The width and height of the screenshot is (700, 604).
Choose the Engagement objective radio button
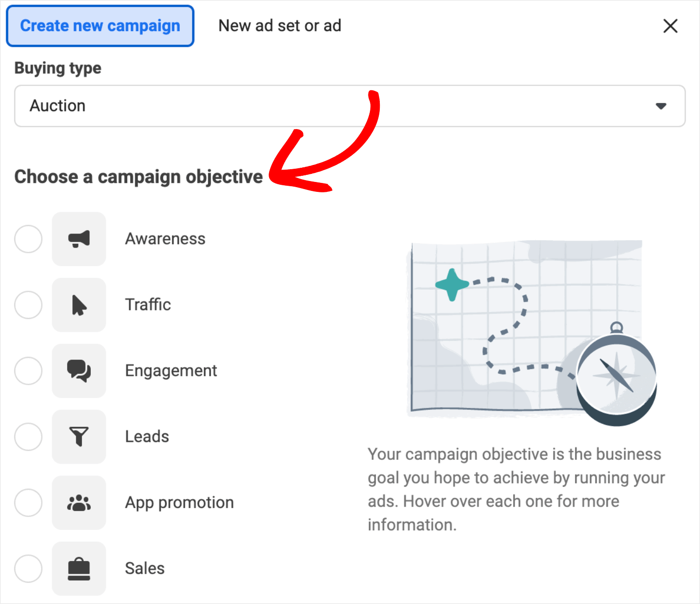click(28, 371)
